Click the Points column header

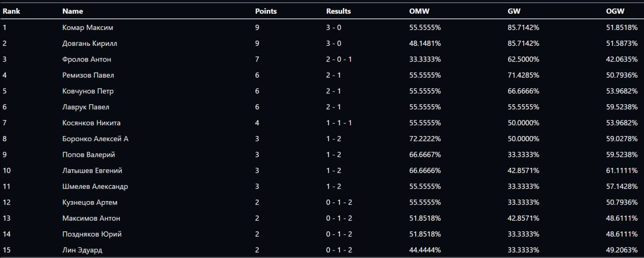click(266, 11)
